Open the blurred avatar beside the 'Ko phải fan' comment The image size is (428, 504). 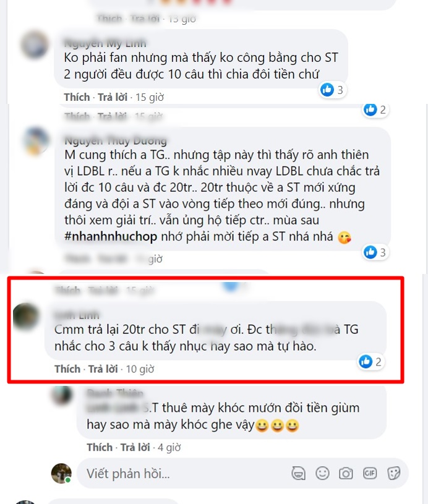tap(35, 44)
